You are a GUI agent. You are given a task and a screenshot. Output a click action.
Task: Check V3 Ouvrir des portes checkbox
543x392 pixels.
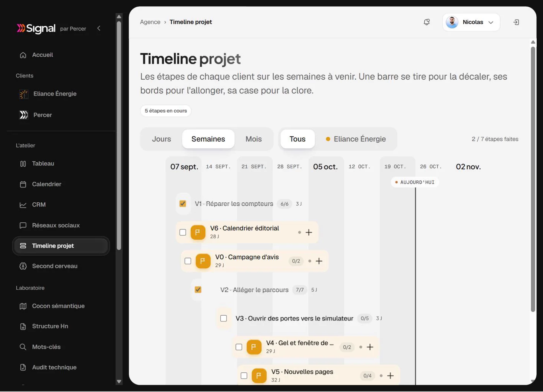pyautogui.click(x=224, y=318)
